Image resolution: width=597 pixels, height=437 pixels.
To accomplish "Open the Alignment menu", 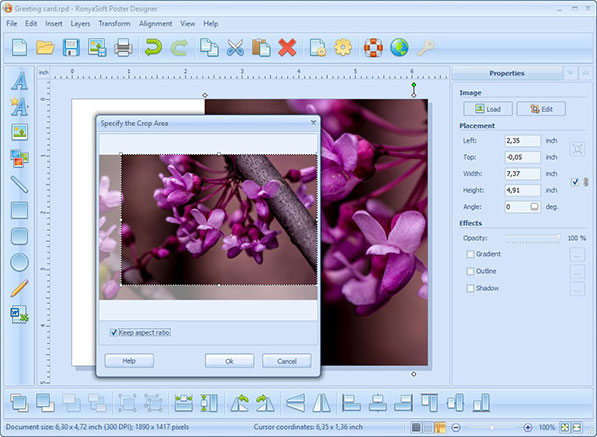I will [155, 24].
